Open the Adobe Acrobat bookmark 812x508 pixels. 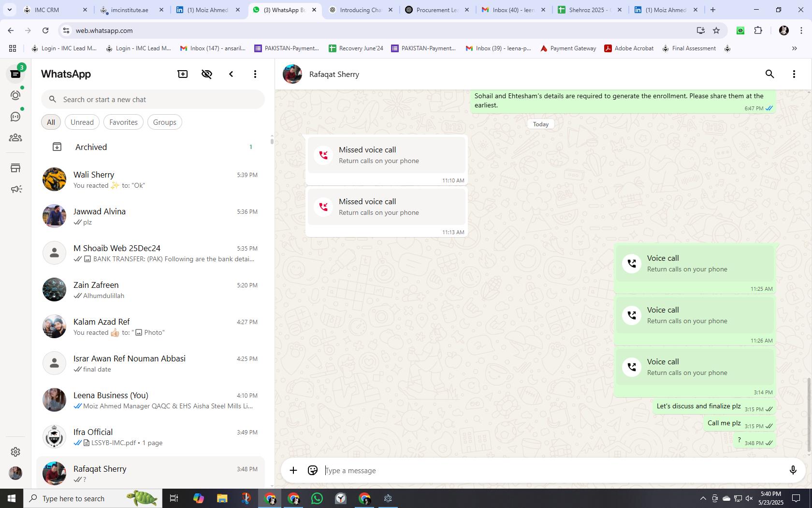pyautogui.click(x=629, y=48)
